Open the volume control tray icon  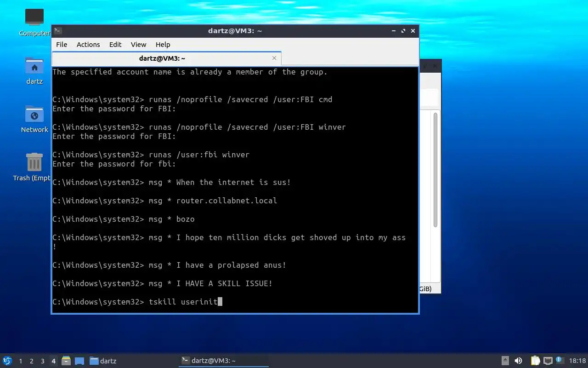coord(518,361)
